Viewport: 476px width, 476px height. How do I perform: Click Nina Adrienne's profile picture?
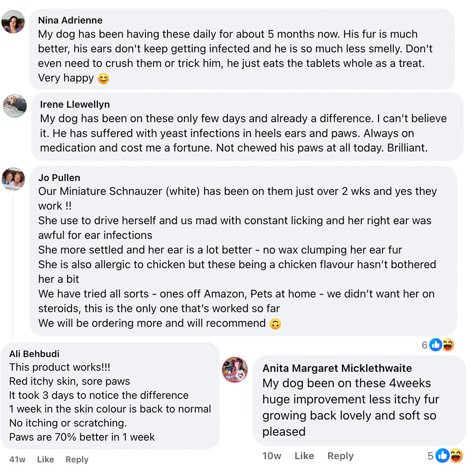13,22
